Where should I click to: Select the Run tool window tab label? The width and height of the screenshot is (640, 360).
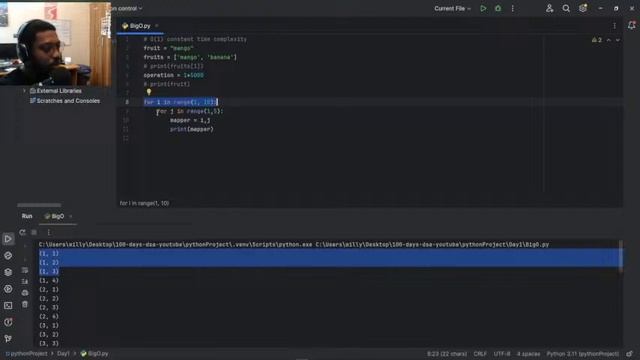27,216
